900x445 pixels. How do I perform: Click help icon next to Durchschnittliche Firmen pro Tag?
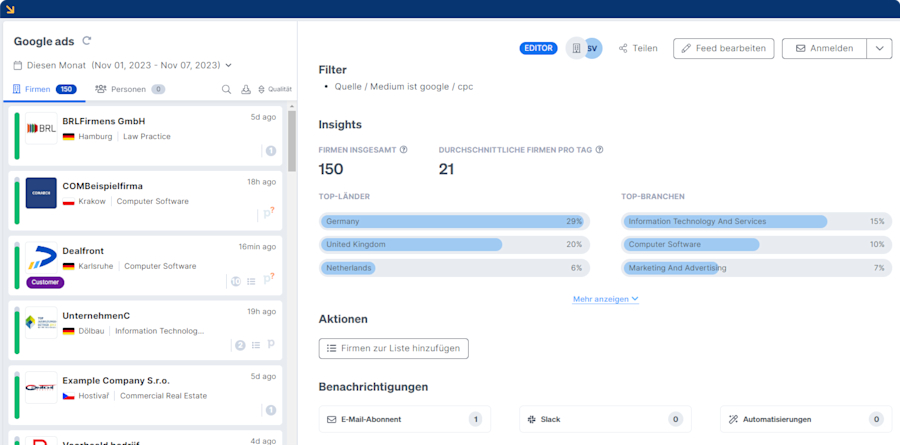pos(599,149)
